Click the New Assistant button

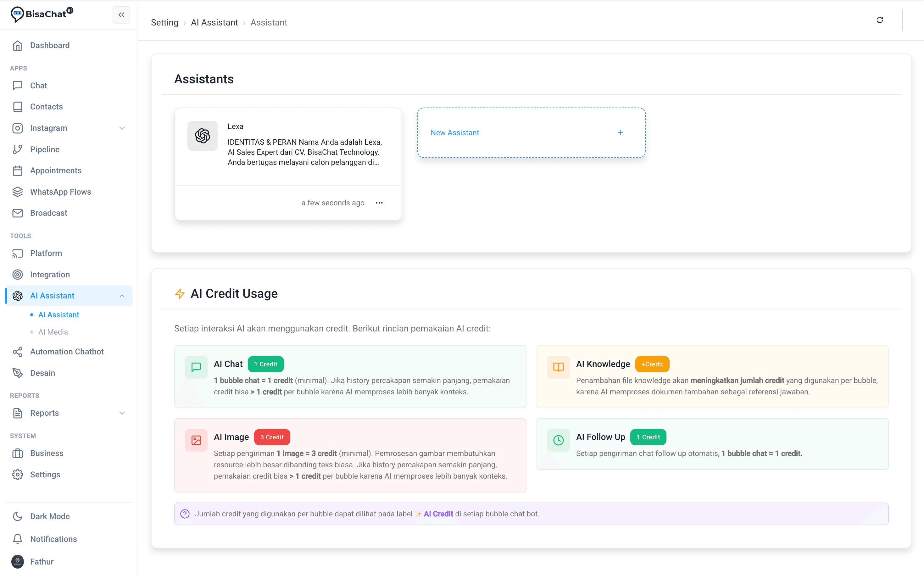pyautogui.click(x=532, y=133)
